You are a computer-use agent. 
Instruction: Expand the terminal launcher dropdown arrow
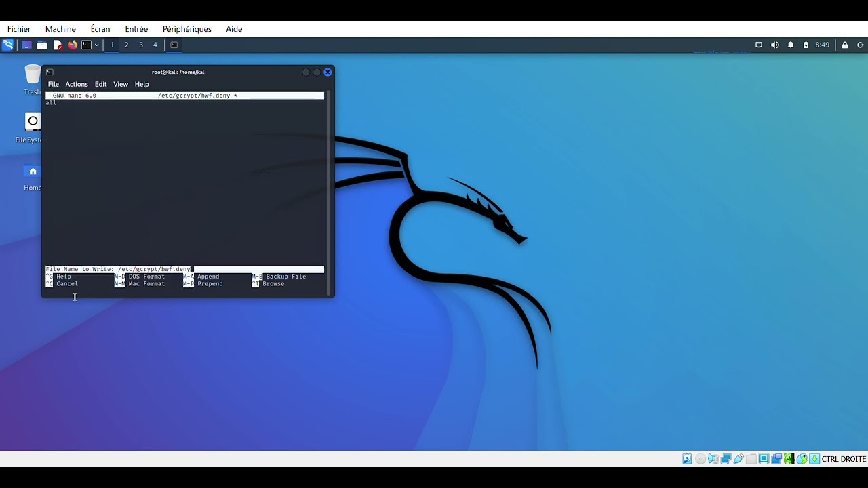click(97, 45)
